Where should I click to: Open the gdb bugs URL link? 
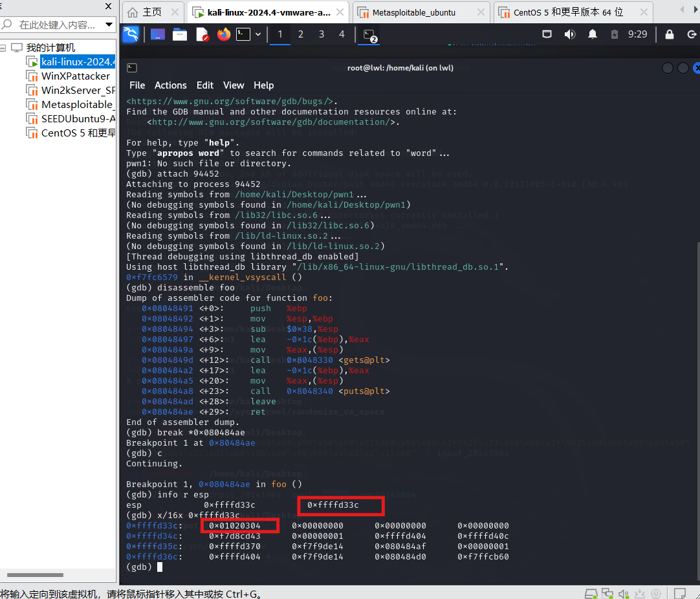point(230,102)
